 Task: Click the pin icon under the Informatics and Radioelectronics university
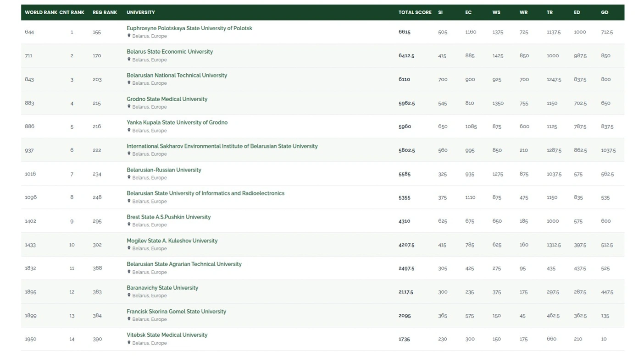(129, 201)
